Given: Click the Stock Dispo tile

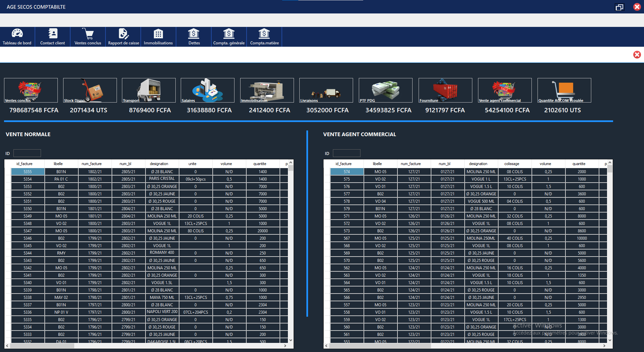Looking at the screenshot, I should coord(90,90).
